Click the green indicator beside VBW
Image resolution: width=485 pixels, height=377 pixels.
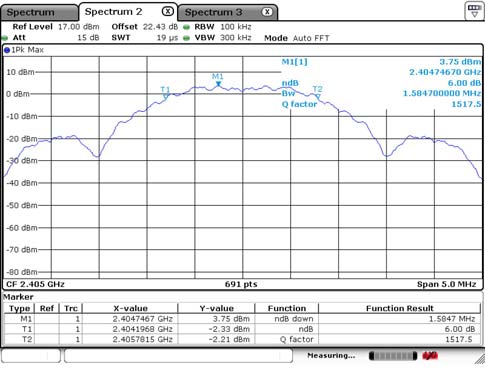pos(187,38)
